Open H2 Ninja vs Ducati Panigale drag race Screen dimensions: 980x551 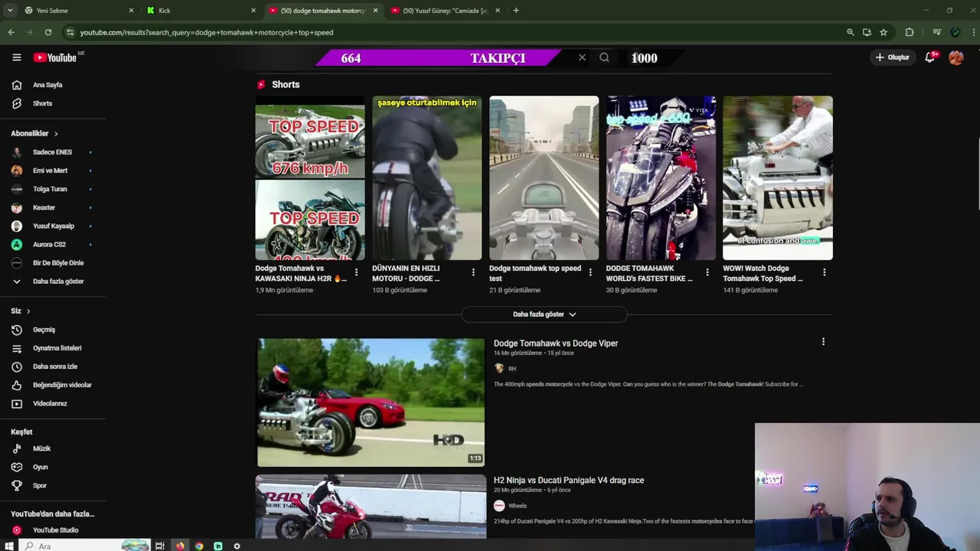(569, 481)
